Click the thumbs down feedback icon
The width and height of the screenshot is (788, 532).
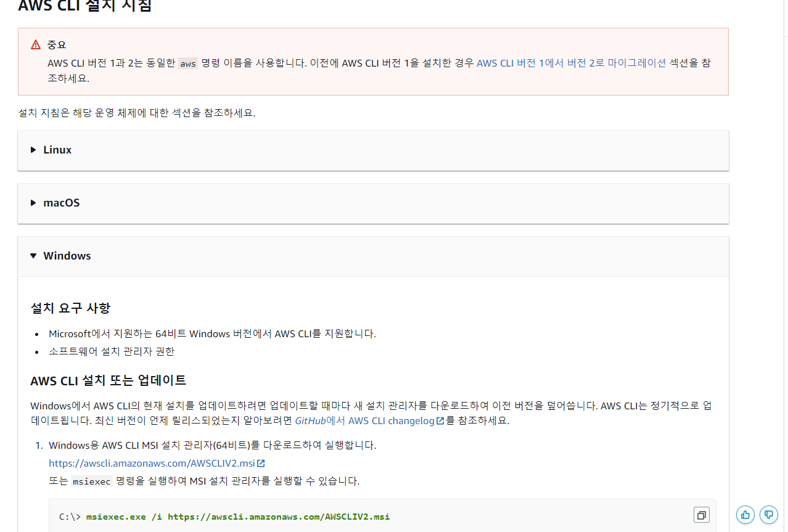point(768,514)
